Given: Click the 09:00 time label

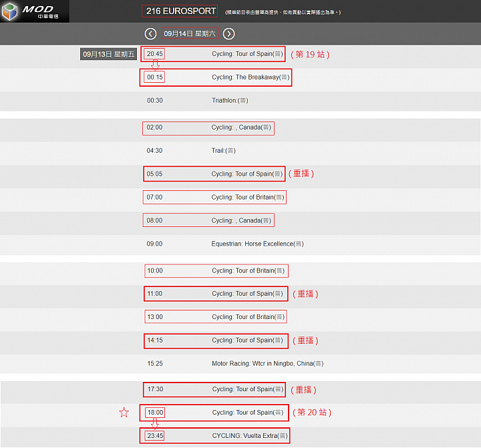Looking at the screenshot, I should coord(154,244).
